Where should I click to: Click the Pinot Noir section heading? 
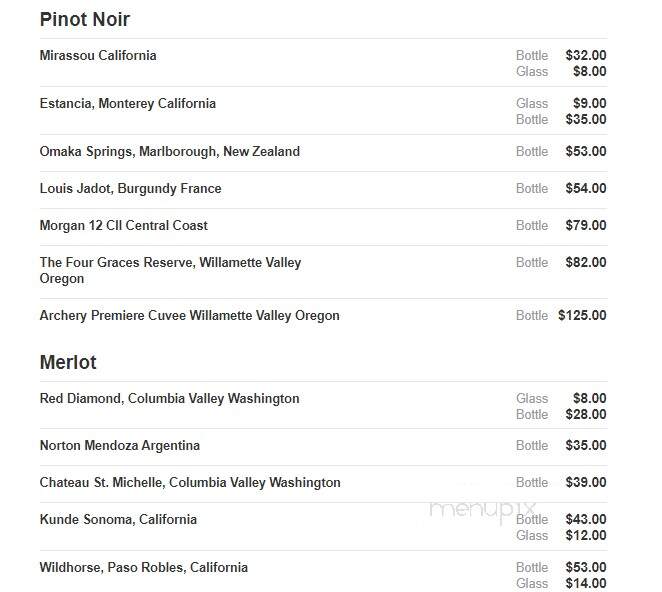[84, 19]
